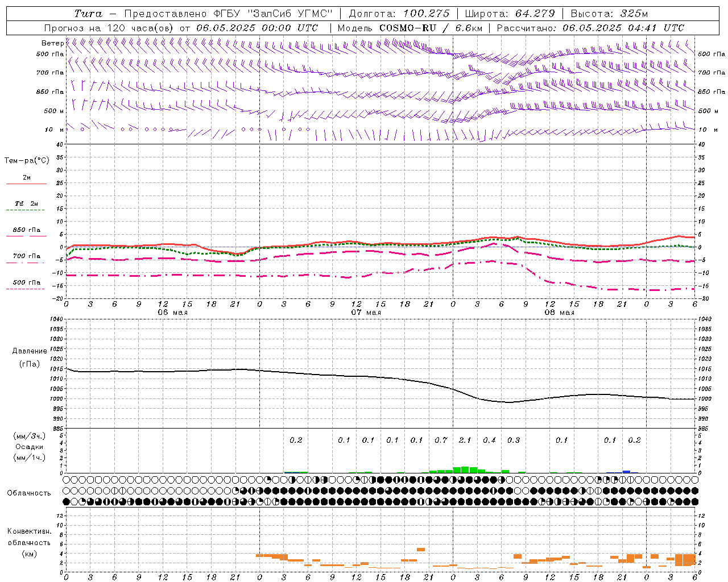Click "Рассчитано: 06.05.2025 04:41 UTC" timestamp
728x582 pixels.
pos(590,28)
